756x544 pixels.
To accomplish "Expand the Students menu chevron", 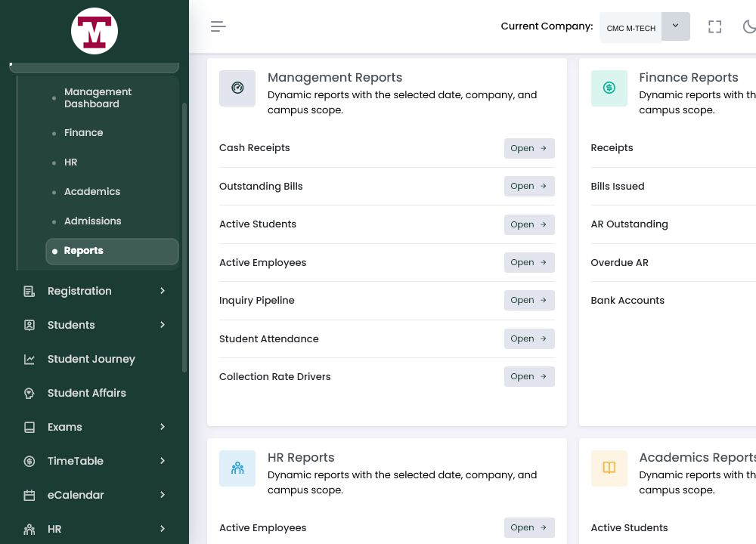I will tap(163, 325).
